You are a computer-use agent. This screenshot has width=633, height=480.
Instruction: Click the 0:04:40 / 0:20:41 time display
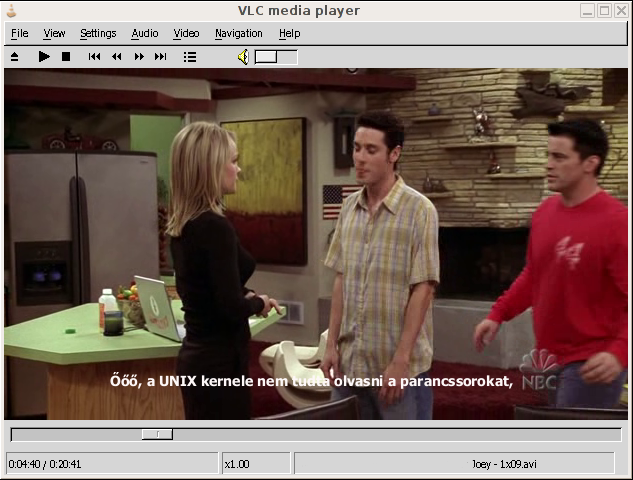click(45, 464)
